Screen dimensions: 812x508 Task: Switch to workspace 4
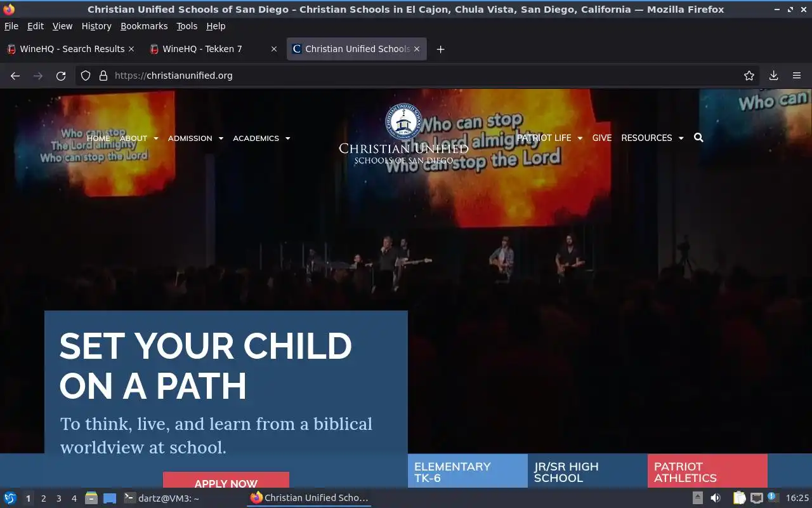pyautogui.click(x=74, y=498)
